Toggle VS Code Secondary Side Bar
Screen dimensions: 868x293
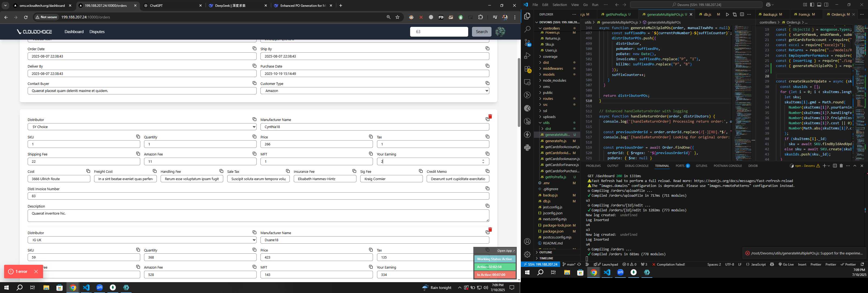[826, 5]
